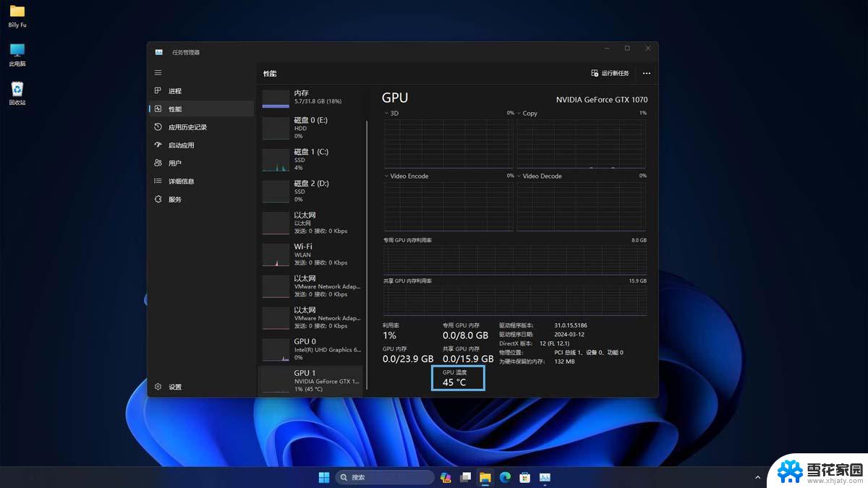This screenshot has width=868, height=488.
Task: Click the 132 MB hardware reserved memory value
Action: point(564,361)
